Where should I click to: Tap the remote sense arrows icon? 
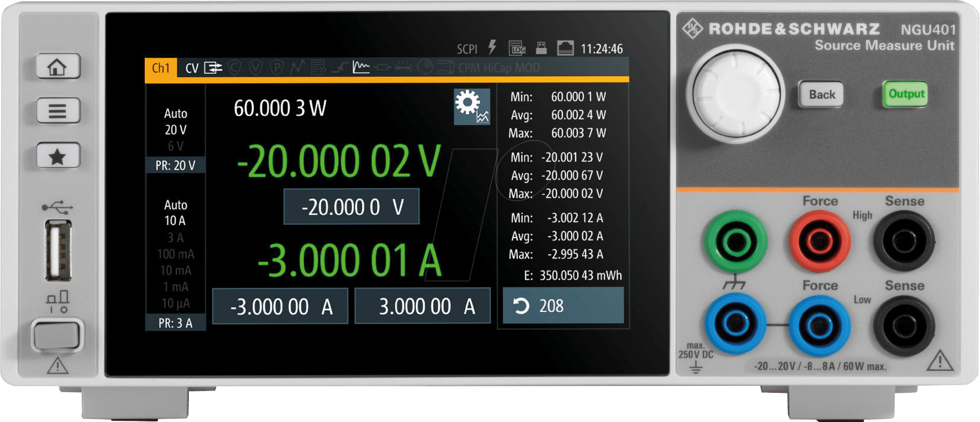(213, 68)
